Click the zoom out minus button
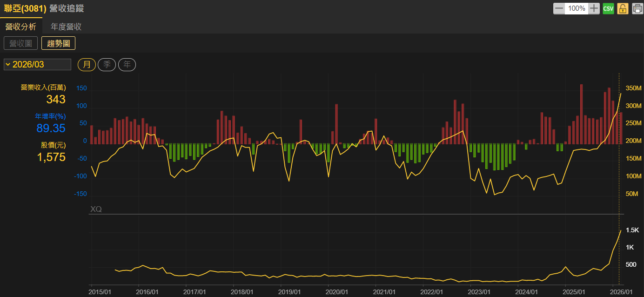Screen dimensions: 644x297 click(559, 8)
